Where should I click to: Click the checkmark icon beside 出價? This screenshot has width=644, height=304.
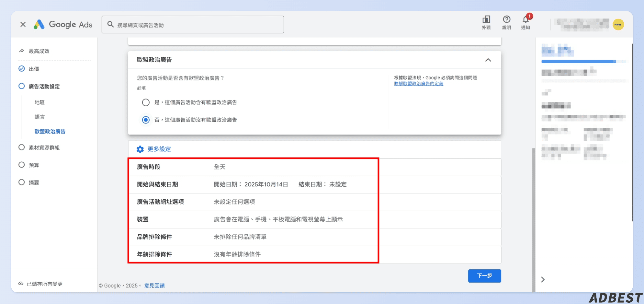22,68
